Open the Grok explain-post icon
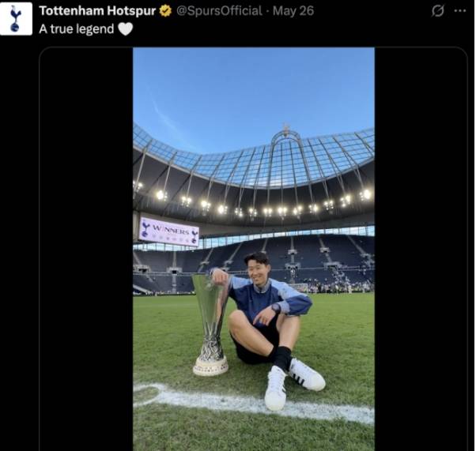The image size is (476, 451). 437,11
